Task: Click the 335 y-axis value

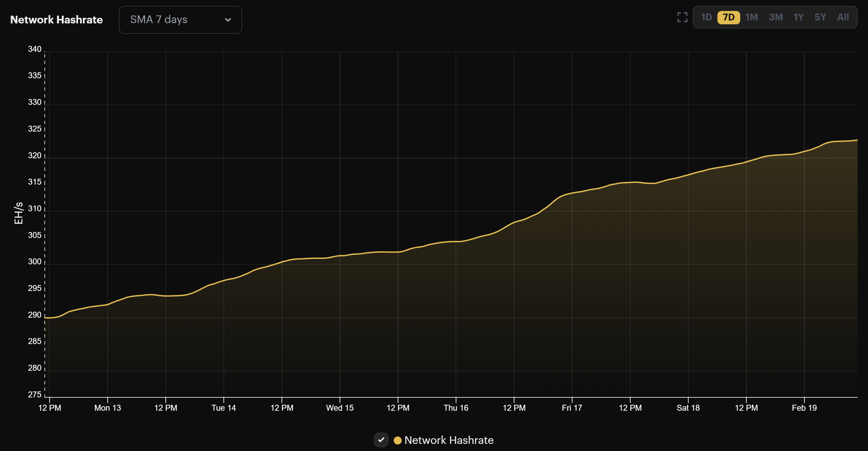Action: 34,76
